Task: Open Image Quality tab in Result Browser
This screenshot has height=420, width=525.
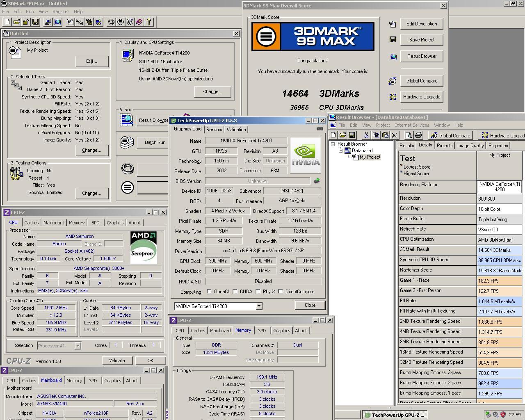Action: point(470,146)
